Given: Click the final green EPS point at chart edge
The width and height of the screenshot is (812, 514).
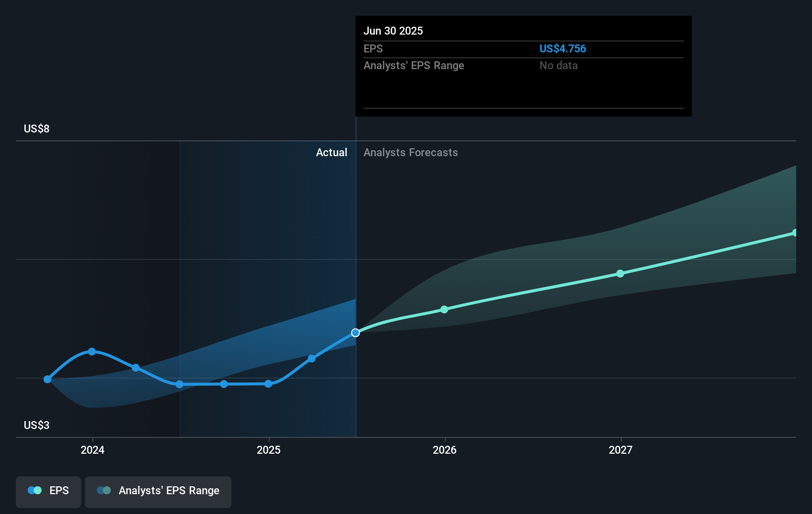Looking at the screenshot, I should [x=795, y=232].
